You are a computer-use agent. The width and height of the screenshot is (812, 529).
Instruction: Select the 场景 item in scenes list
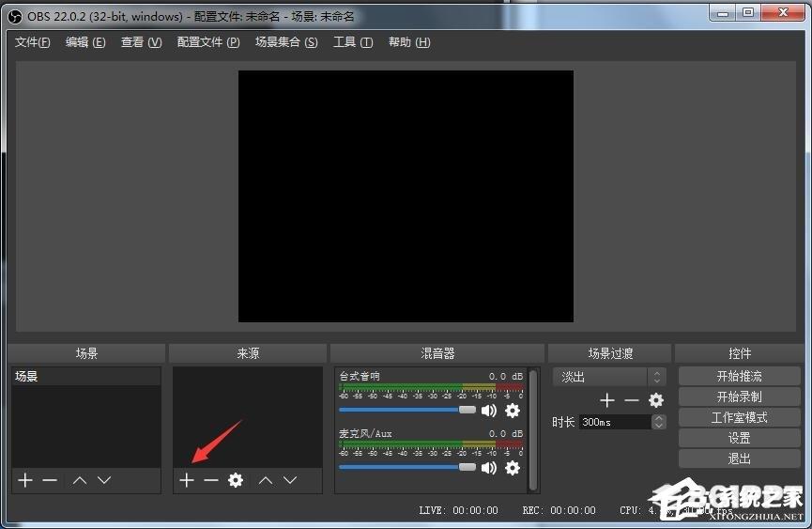pyautogui.click(x=85, y=377)
